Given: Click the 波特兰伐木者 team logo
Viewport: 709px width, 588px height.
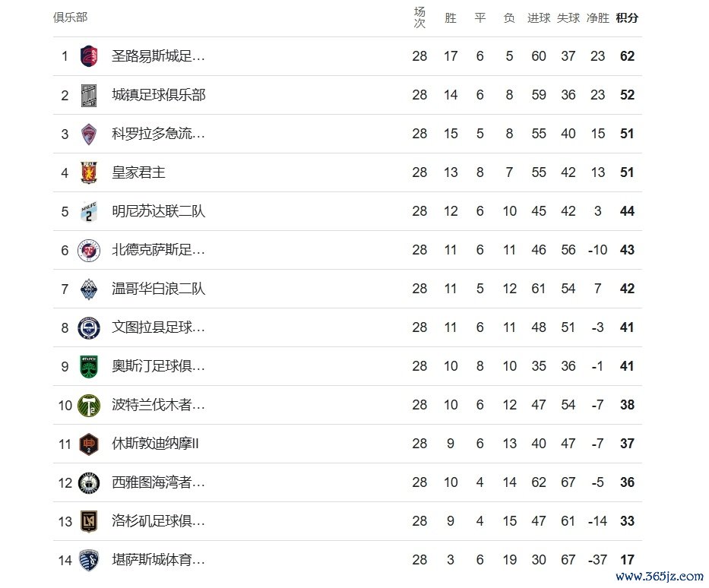Looking at the screenshot, I should tap(89, 405).
